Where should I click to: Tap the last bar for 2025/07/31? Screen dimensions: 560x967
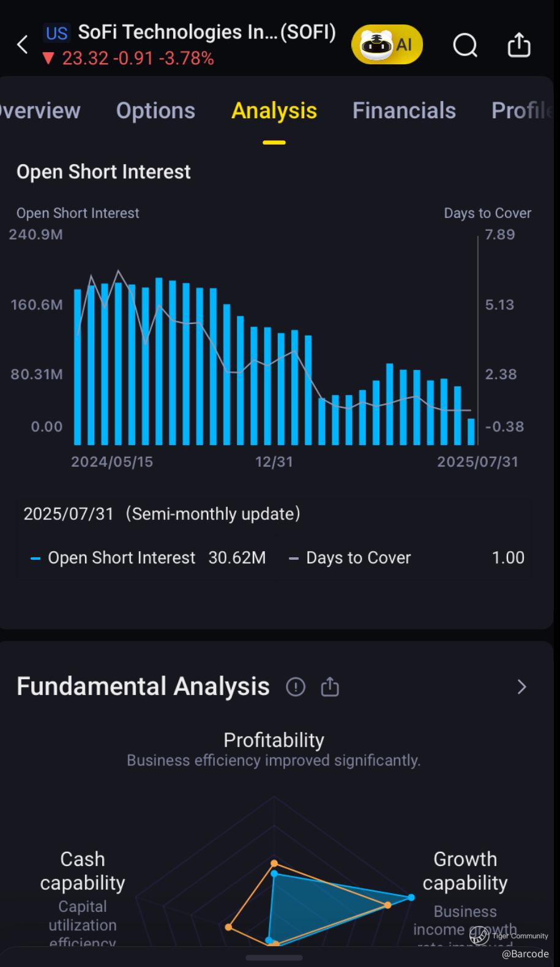click(471, 432)
